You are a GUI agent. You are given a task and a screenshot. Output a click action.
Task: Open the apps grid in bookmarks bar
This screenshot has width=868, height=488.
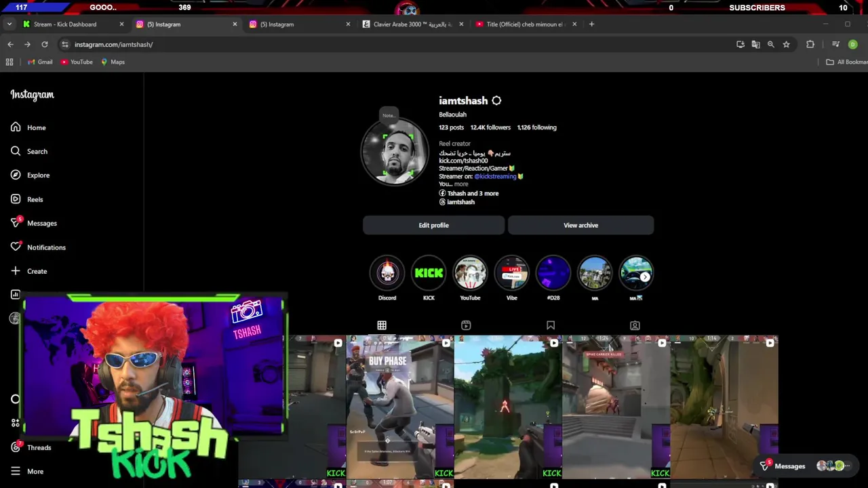click(9, 62)
